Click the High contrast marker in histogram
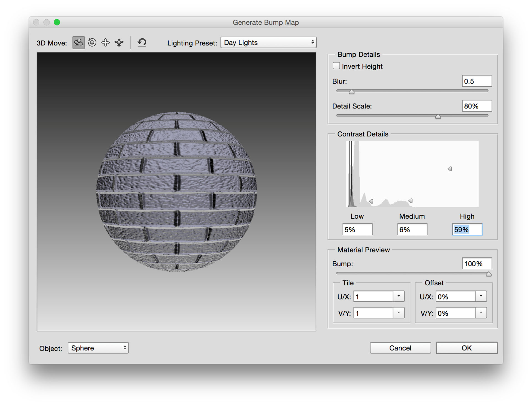532x406 pixels. point(450,169)
